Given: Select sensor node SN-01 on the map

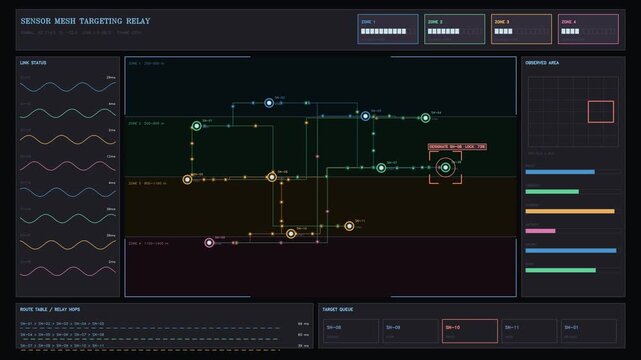Looking at the screenshot, I should click(x=197, y=126).
